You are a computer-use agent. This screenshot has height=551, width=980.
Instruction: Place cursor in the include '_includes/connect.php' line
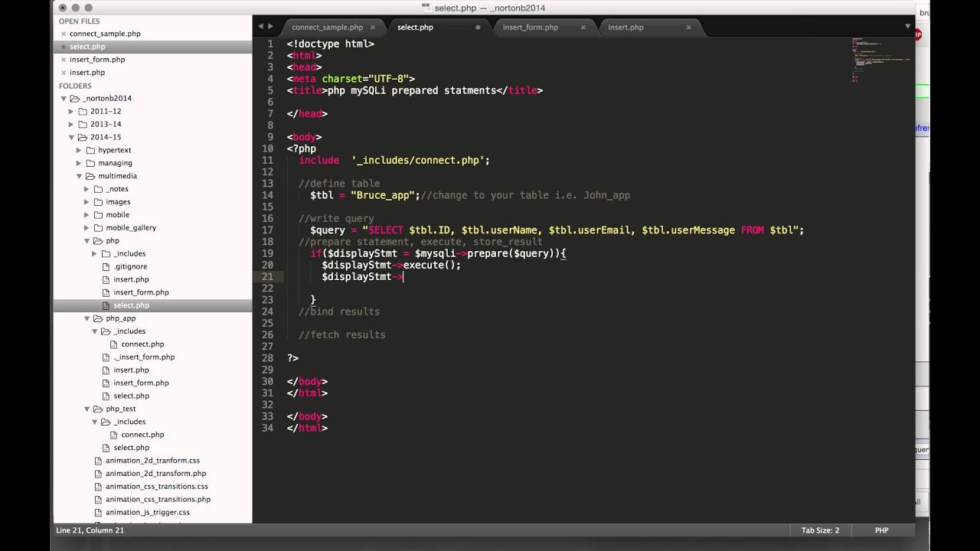[x=394, y=161]
